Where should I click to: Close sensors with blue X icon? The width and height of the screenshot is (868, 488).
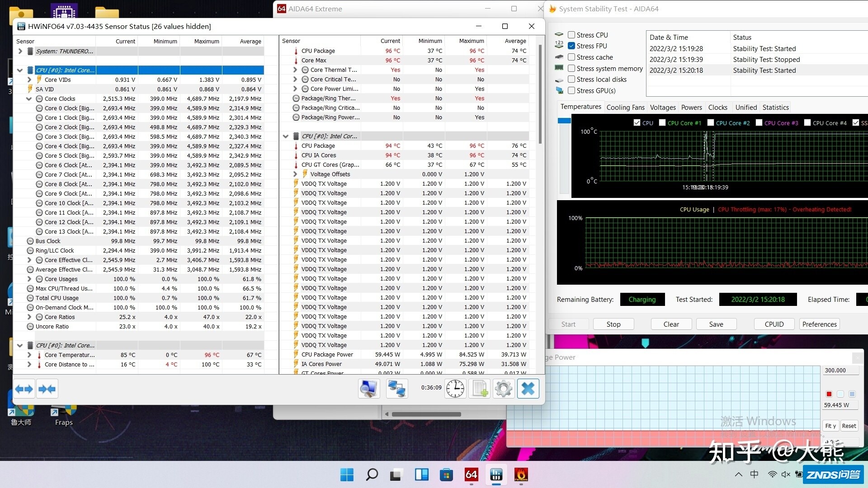click(x=528, y=389)
